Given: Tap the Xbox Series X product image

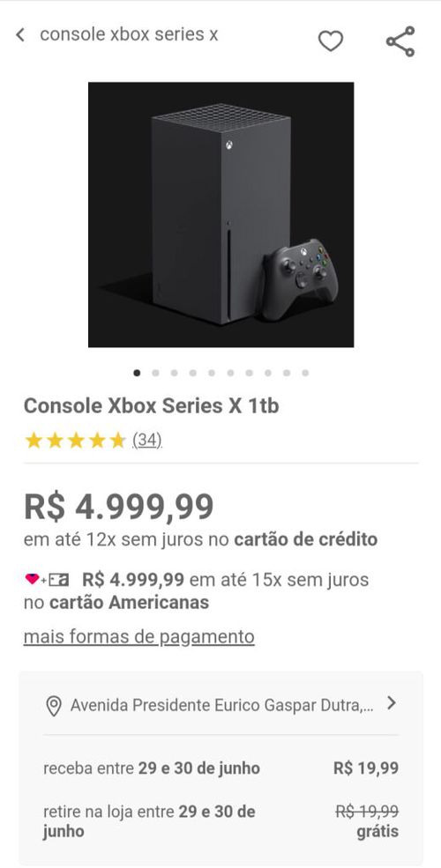Looking at the screenshot, I should (221, 215).
